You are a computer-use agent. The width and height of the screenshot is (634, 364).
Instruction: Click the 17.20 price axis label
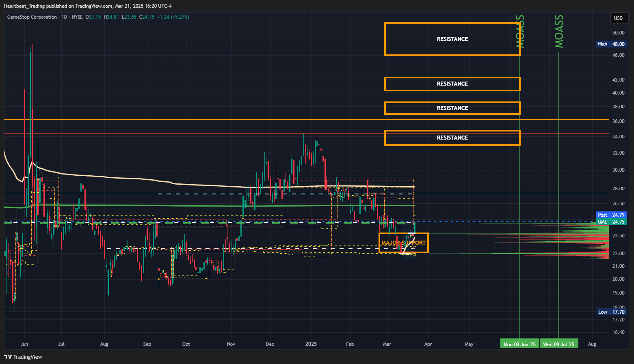[618, 320]
